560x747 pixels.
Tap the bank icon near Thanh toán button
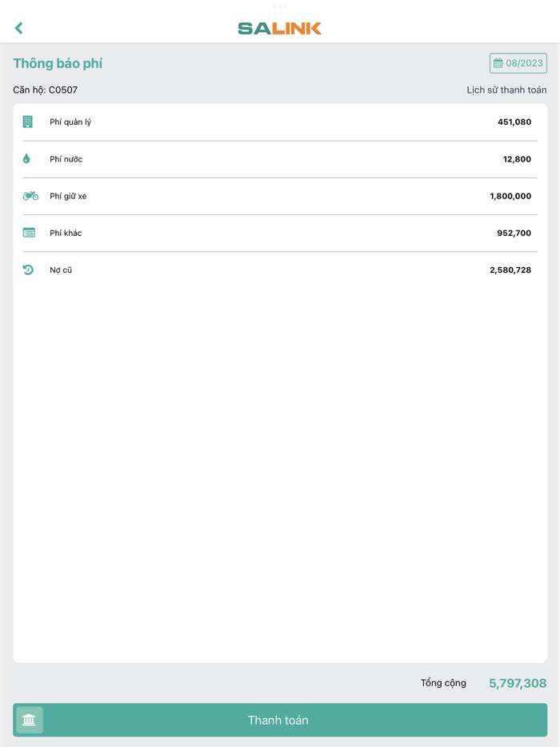pos(29,720)
